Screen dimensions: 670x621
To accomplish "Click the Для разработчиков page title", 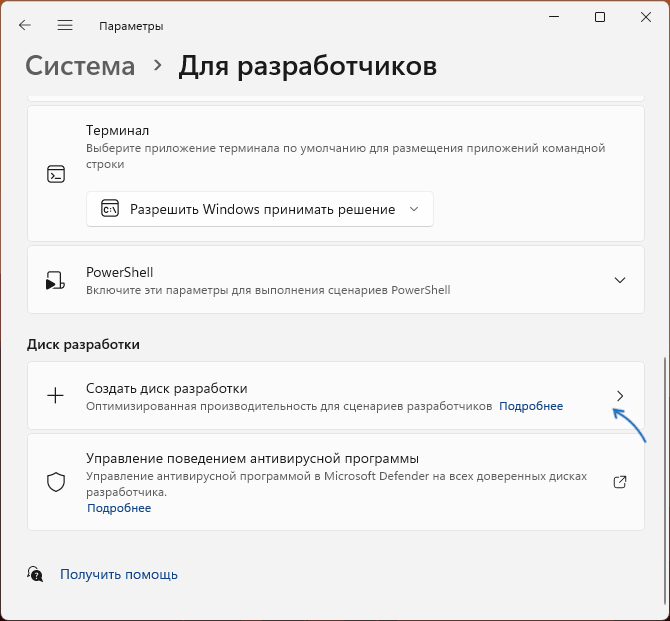I will (308, 66).
